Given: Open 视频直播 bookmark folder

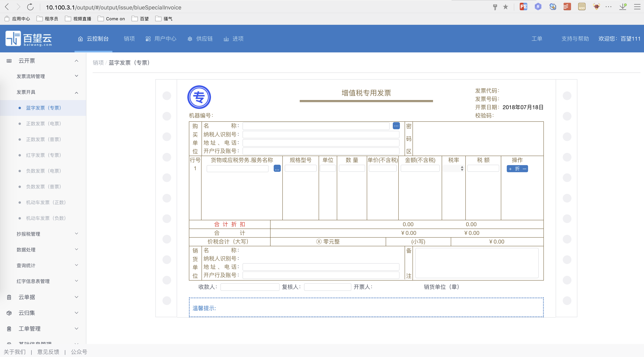Looking at the screenshot, I should [x=78, y=19].
